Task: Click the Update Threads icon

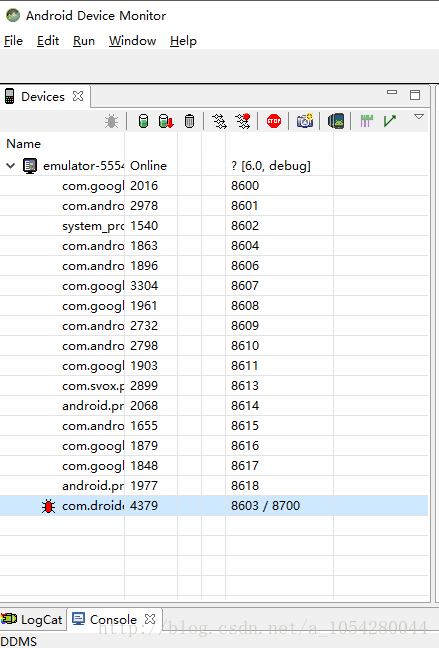Action: (x=219, y=121)
